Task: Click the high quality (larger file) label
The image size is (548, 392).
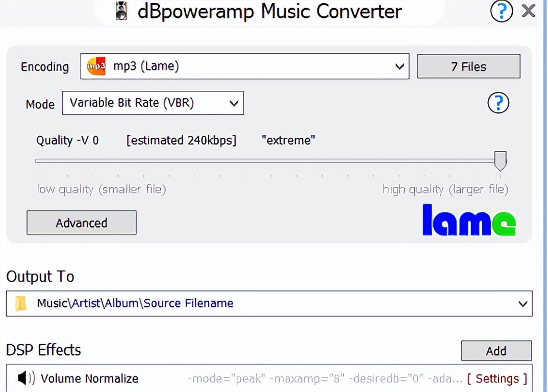Action: coord(445,189)
